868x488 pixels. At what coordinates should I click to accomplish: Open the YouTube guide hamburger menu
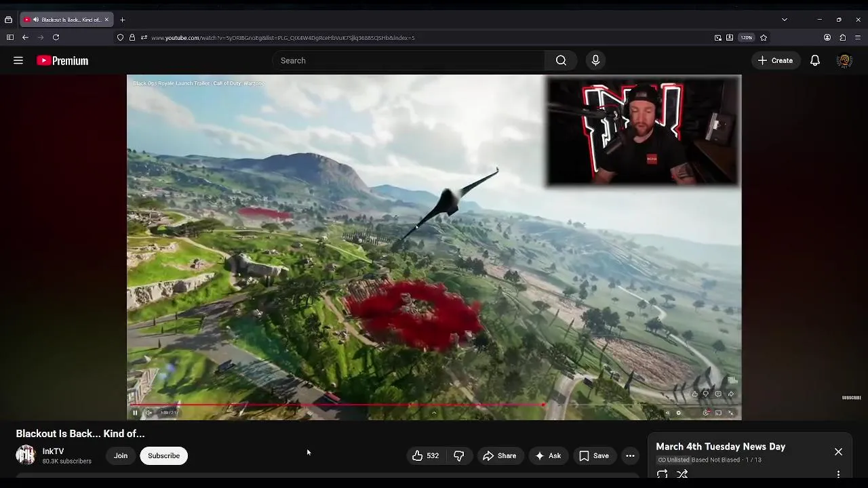click(18, 60)
